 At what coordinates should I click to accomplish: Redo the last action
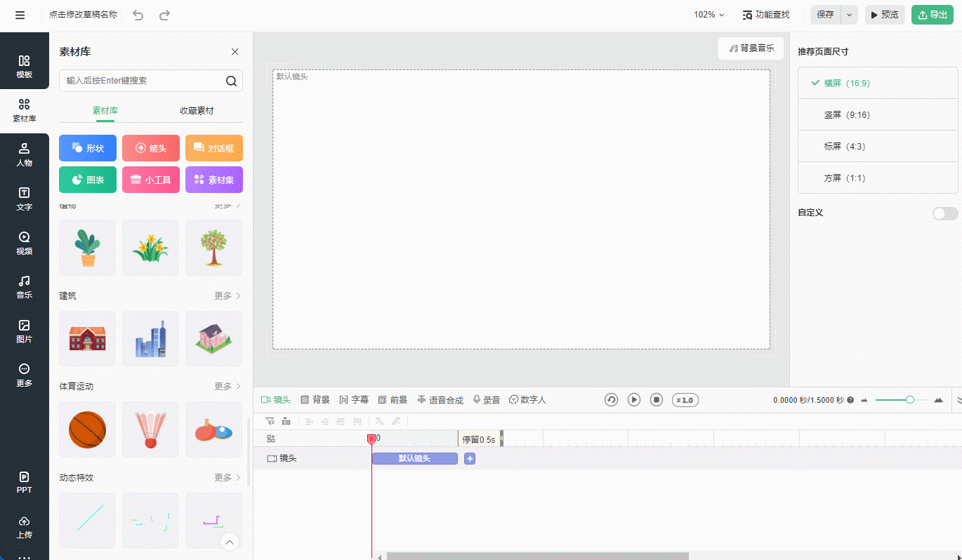164,15
